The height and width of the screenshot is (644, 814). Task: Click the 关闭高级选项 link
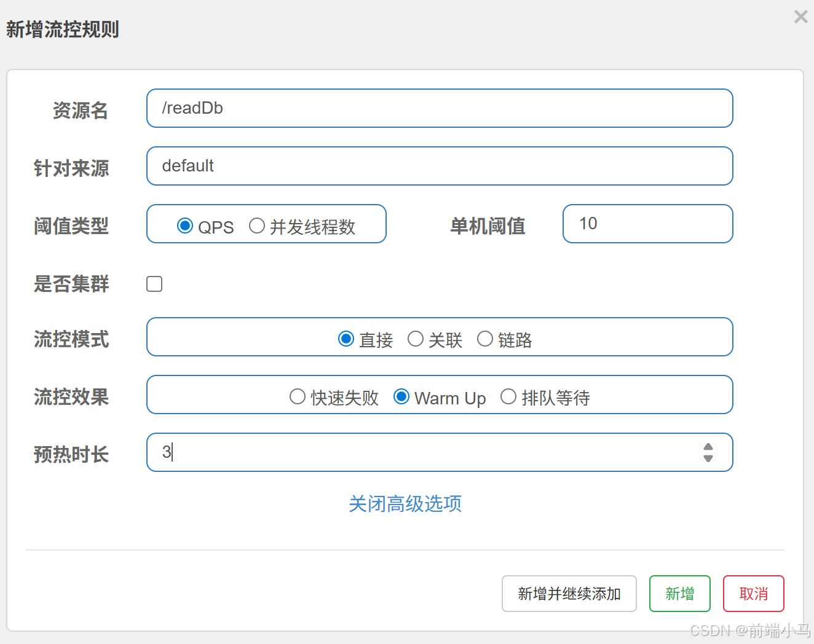[x=405, y=504]
